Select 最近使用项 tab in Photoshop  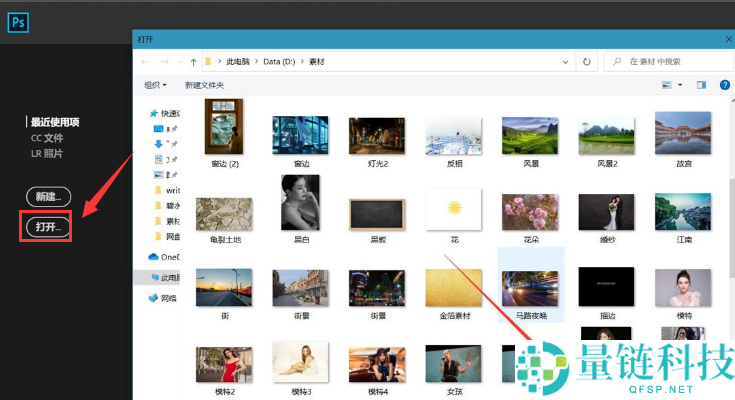coord(55,122)
